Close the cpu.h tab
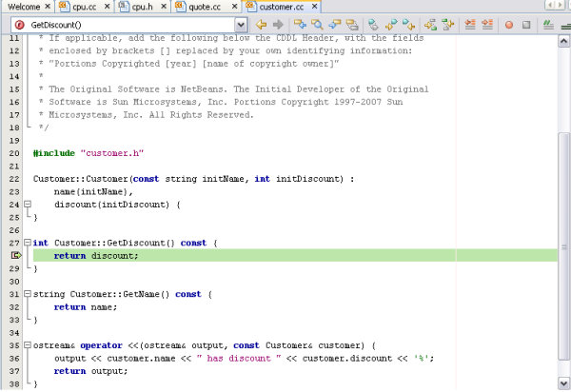 pos(164,7)
